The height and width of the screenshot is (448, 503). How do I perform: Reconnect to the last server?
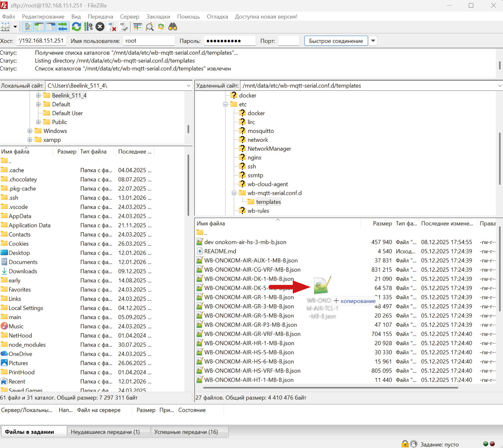pos(124,27)
